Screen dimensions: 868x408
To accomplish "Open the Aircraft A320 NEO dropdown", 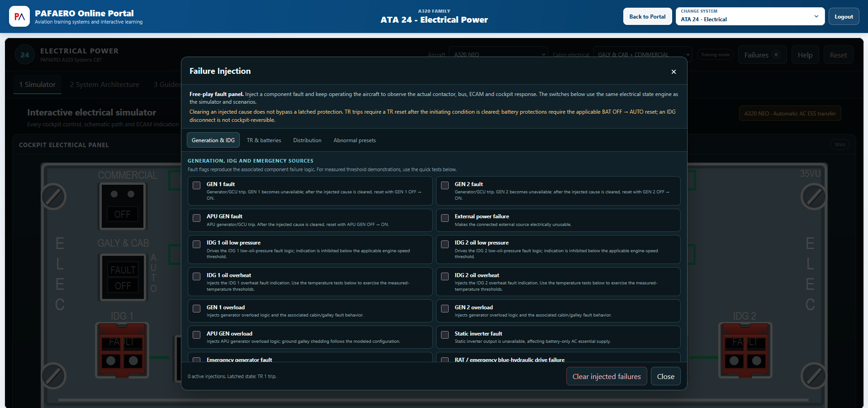I will (x=498, y=54).
